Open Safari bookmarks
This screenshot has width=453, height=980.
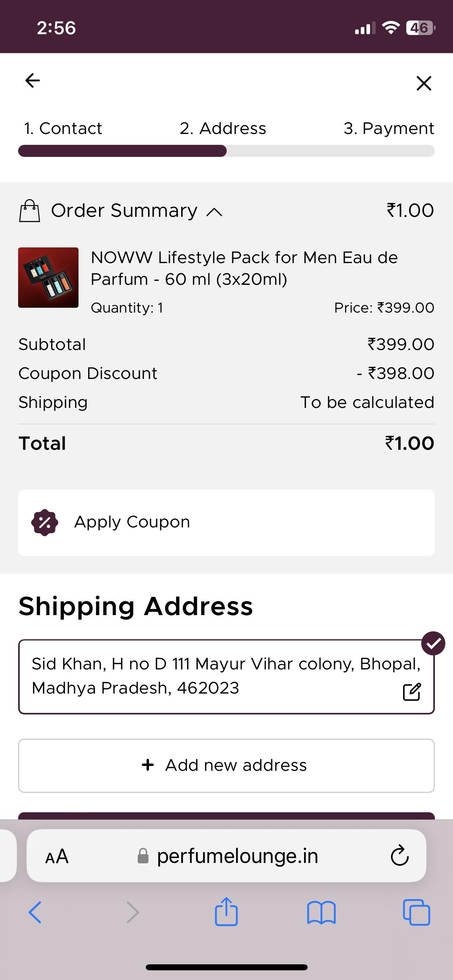(x=321, y=912)
